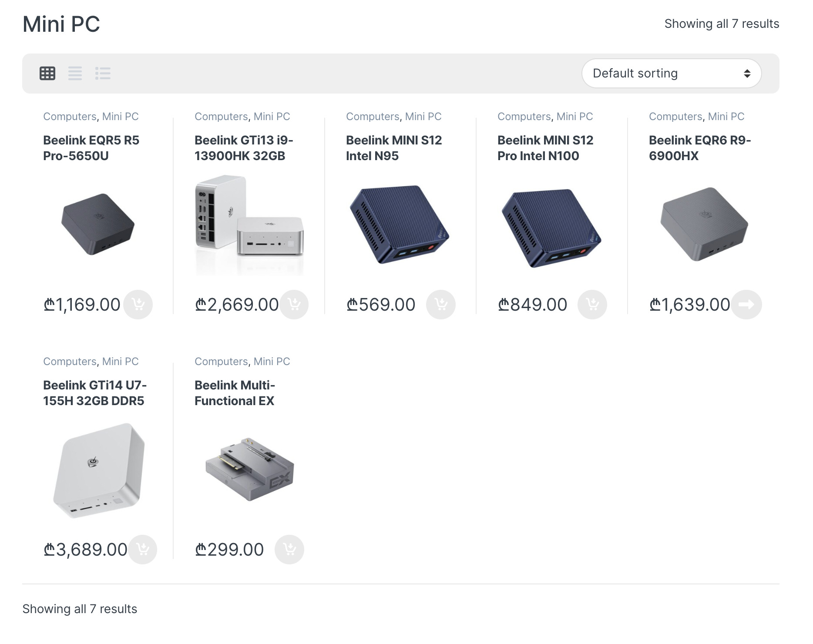
Task: Open Beelink GTi14 U7-155H 32GB DDR5 title
Action: [95, 393]
